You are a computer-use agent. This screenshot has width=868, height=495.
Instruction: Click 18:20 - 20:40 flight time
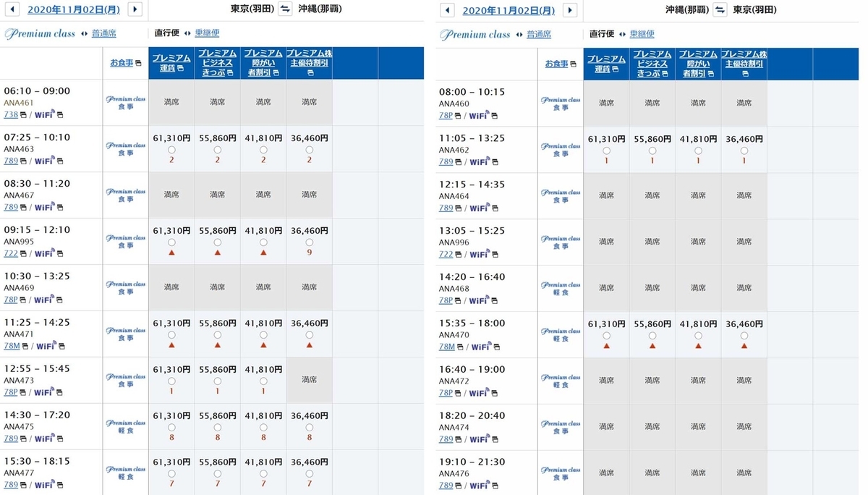472,415
